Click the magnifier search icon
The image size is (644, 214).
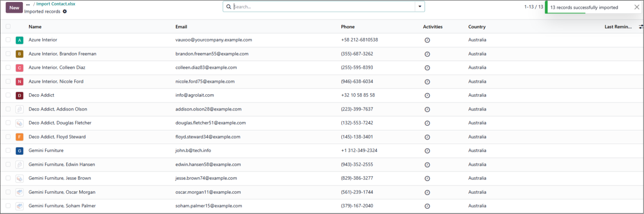[229, 7]
